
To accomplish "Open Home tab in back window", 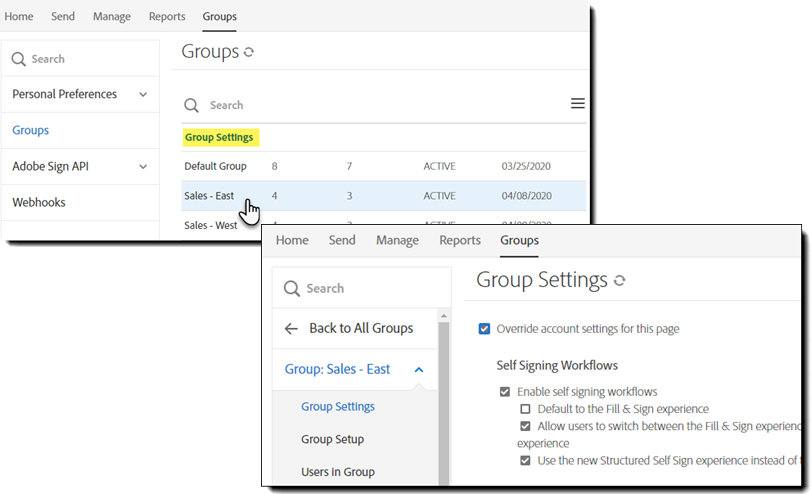I will coord(19,16).
